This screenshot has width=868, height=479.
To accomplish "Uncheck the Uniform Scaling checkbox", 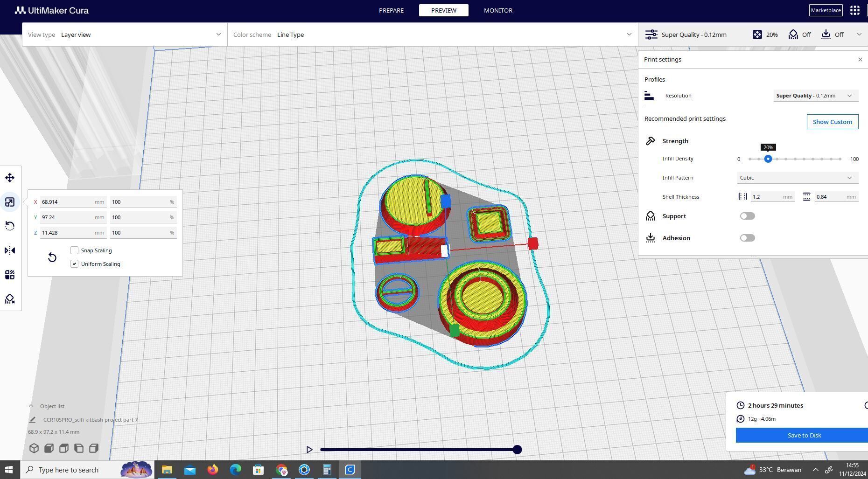I will coord(74,264).
